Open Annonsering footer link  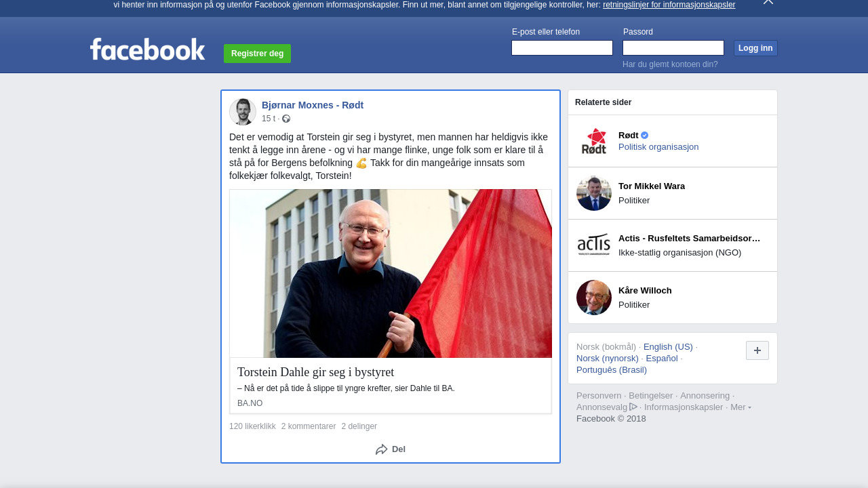click(705, 396)
